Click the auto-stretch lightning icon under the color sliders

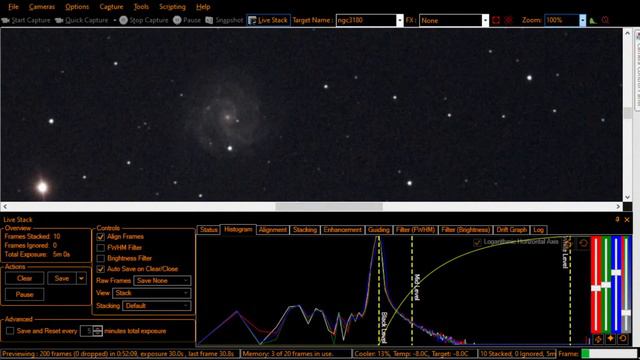pos(598,339)
